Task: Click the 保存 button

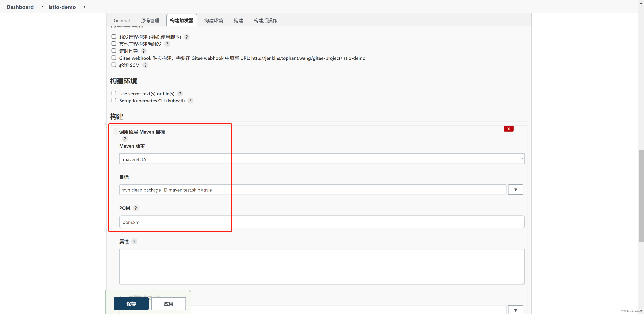Action: [x=131, y=304]
